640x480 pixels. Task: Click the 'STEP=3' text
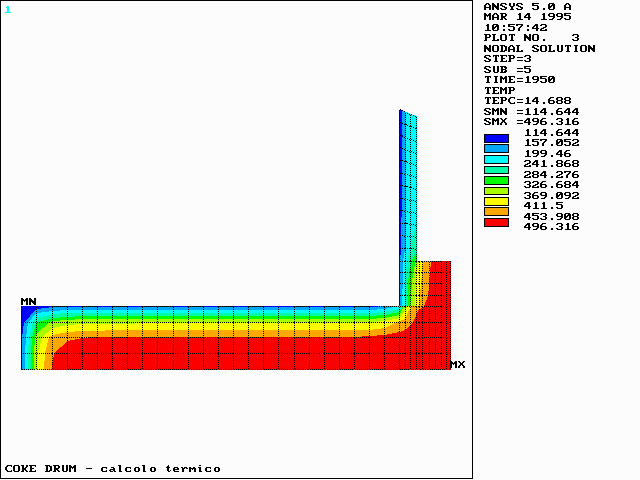point(507,59)
